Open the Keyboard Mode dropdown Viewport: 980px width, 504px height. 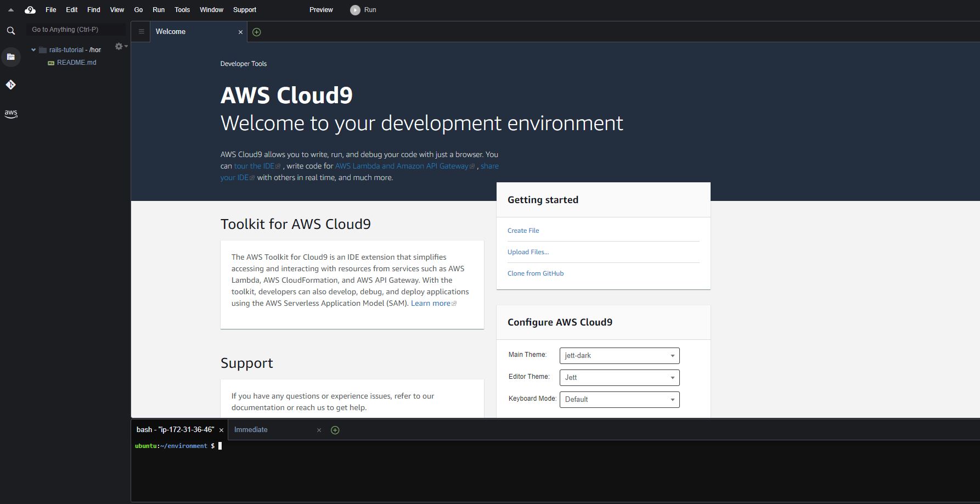pos(619,400)
